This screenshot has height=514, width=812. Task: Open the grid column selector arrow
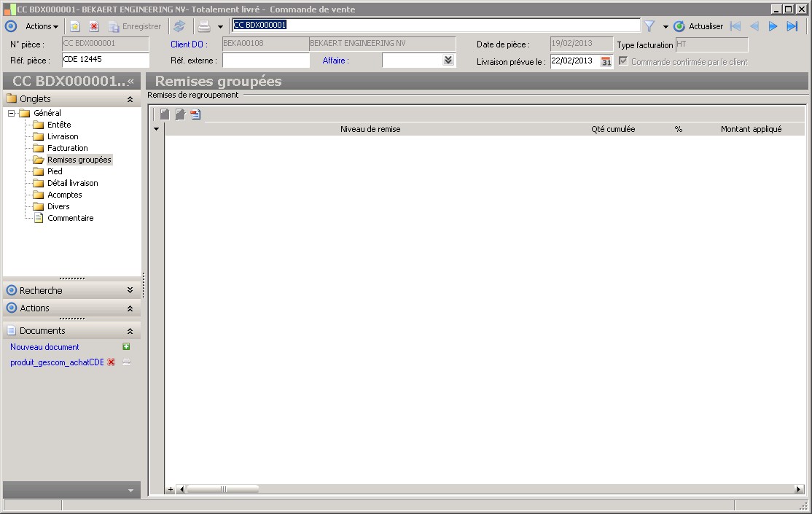(x=157, y=129)
